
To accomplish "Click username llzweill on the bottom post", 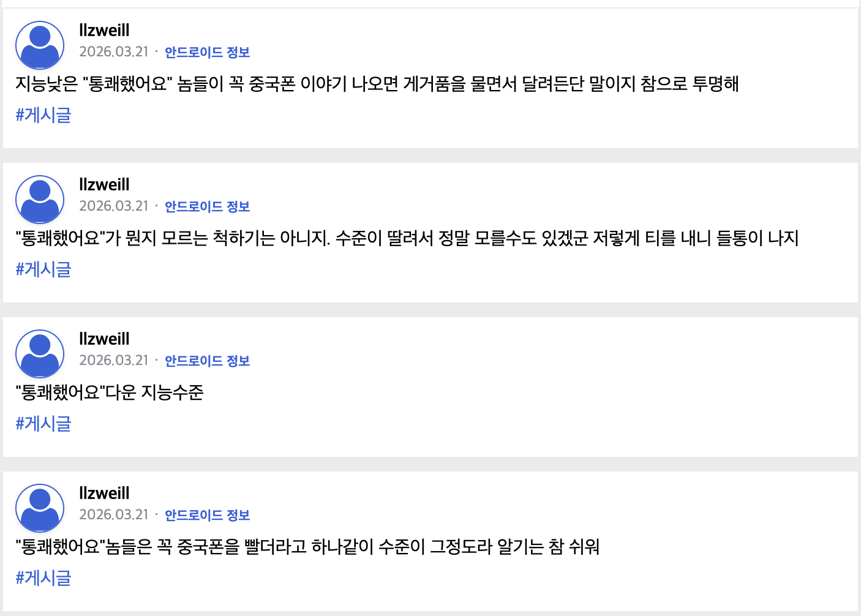I will click(104, 493).
